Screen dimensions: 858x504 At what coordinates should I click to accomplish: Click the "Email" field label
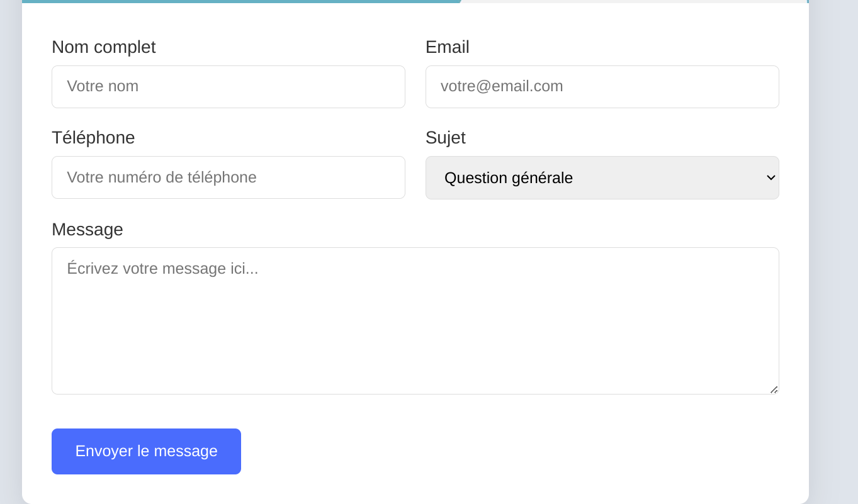(447, 47)
